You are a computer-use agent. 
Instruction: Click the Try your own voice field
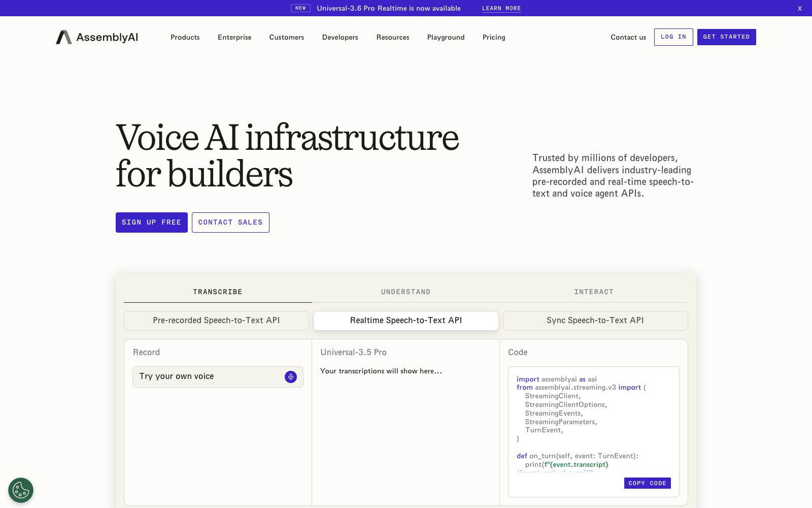[218, 377]
